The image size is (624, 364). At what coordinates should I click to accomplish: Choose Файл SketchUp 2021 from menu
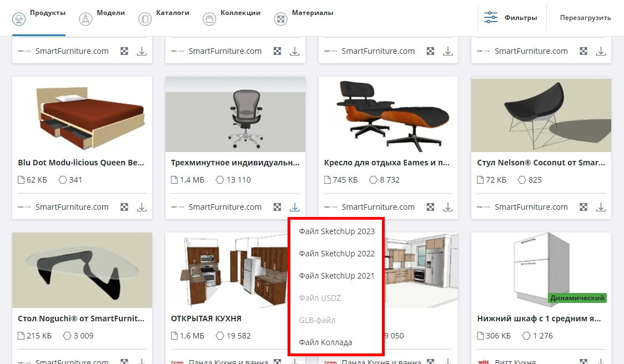coord(336,276)
